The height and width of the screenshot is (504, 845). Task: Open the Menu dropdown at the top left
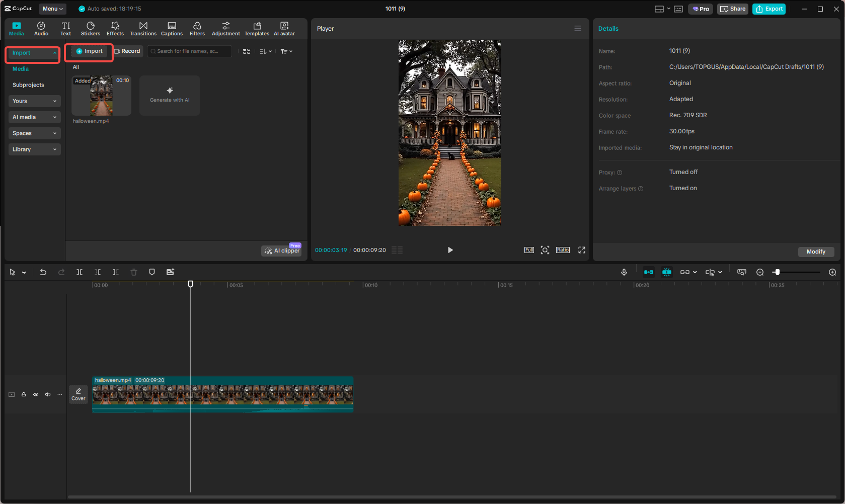(x=52, y=9)
